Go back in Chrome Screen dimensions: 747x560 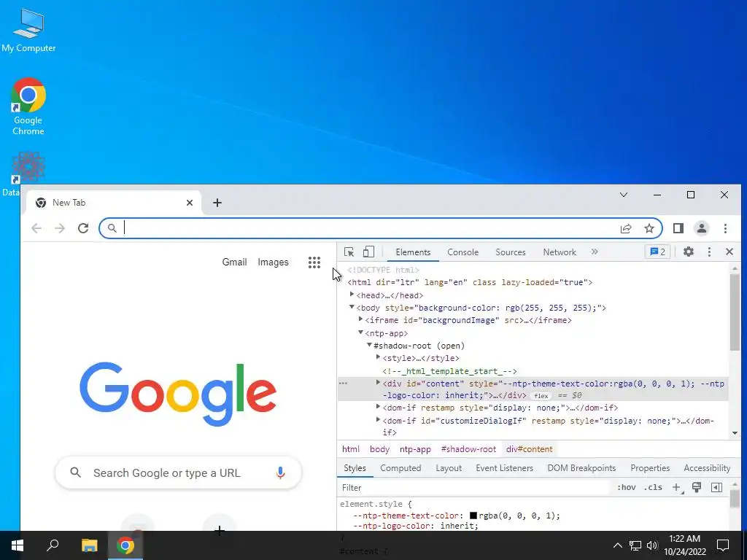pyautogui.click(x=36, y=228)
